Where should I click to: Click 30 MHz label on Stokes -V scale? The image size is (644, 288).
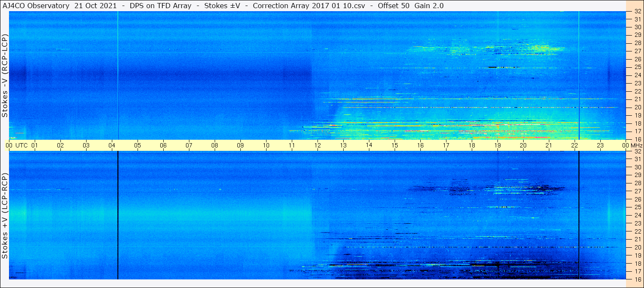coord(638,27)
